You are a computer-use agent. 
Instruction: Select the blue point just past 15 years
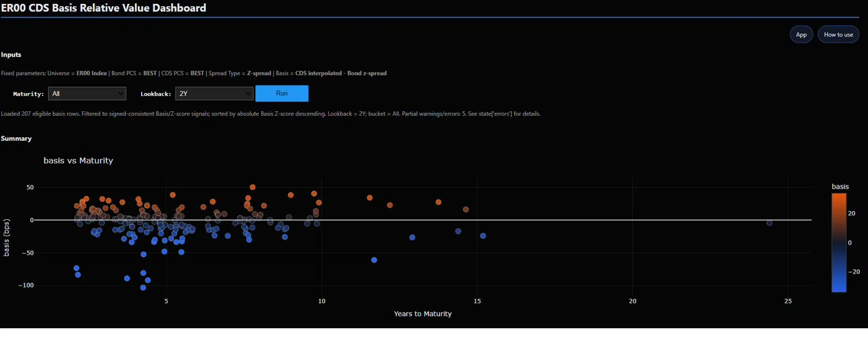click(x=483, y=236)
